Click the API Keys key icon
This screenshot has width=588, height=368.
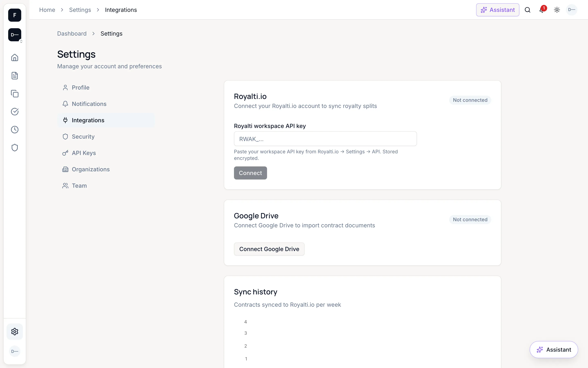(x=65, y=153)
